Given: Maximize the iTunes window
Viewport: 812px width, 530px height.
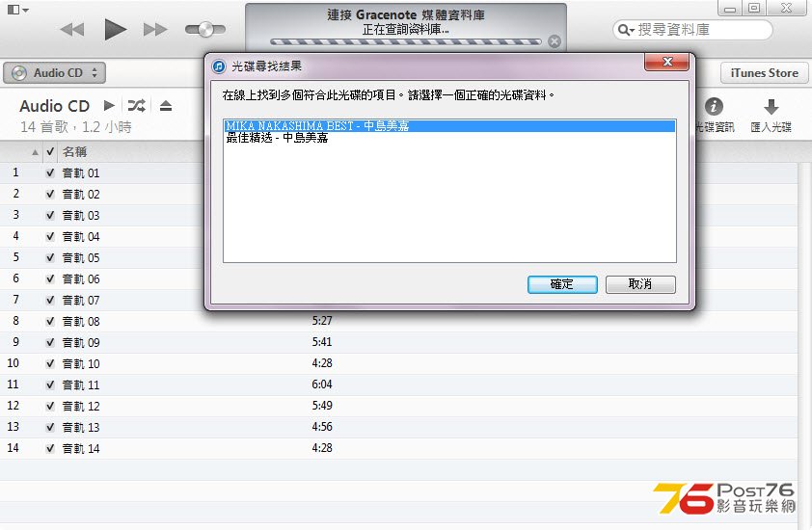Looking at the screenshot, I should coord(754,9).
